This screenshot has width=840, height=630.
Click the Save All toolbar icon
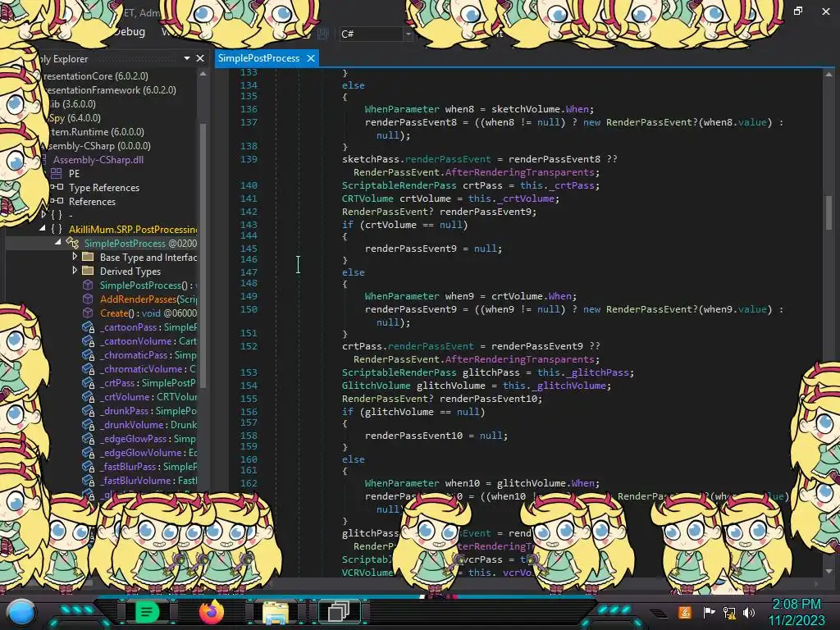pos(322,34)
